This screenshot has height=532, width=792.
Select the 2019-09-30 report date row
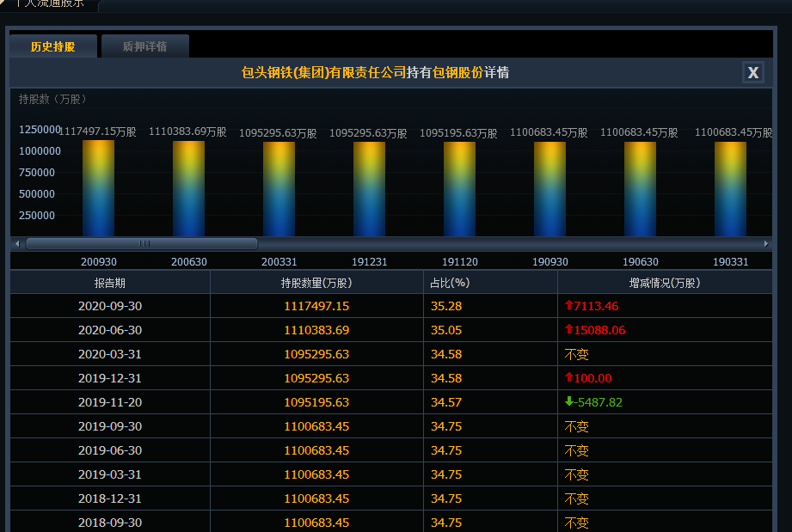391,426
